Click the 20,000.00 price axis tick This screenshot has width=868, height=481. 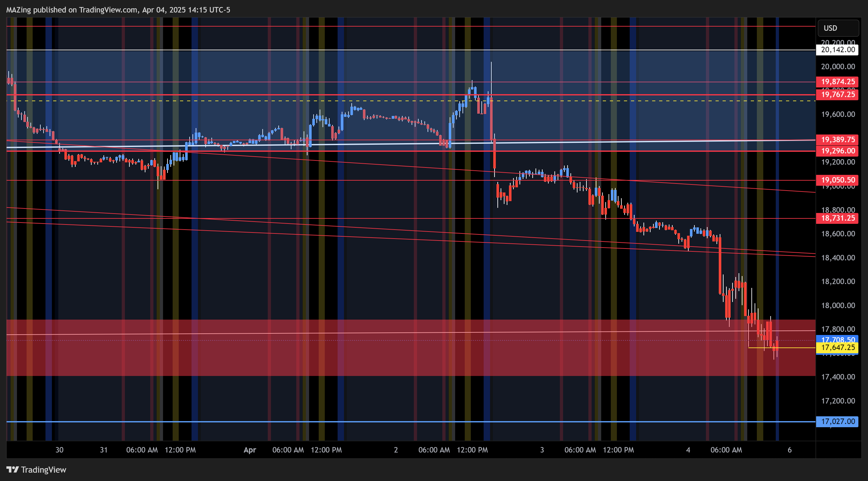[x=838, y=67]
